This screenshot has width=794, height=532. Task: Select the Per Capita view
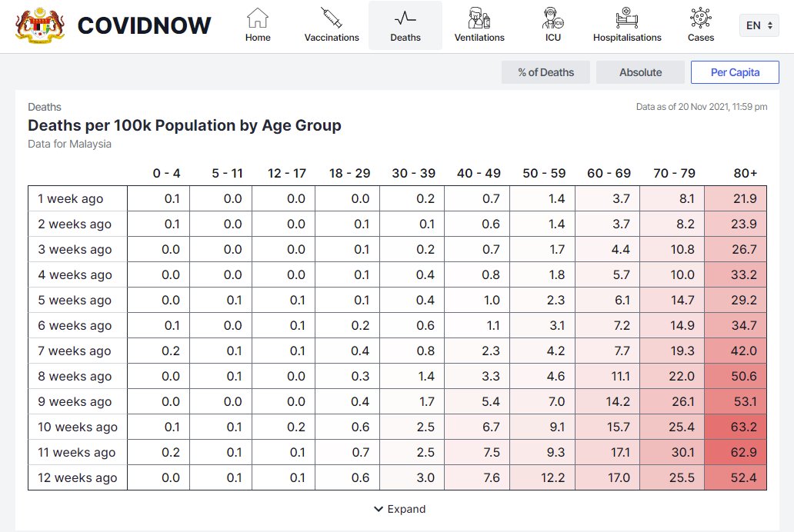(735, 72)
